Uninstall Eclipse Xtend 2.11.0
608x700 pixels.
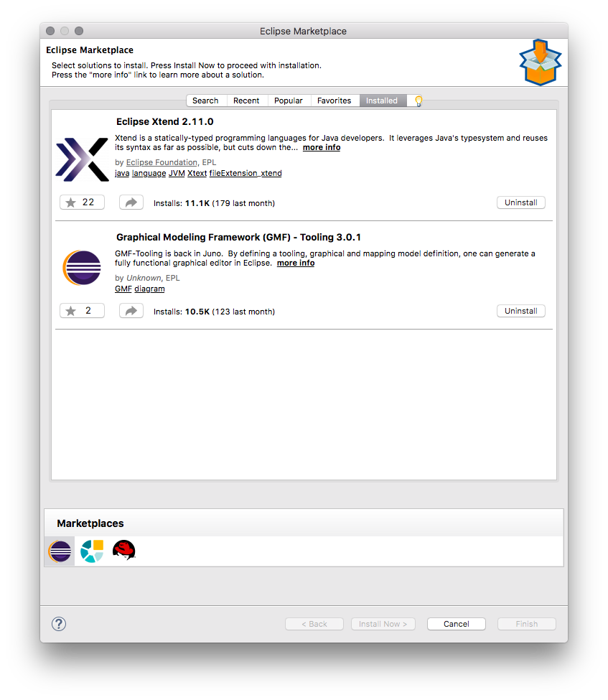[x=521, y=202]
